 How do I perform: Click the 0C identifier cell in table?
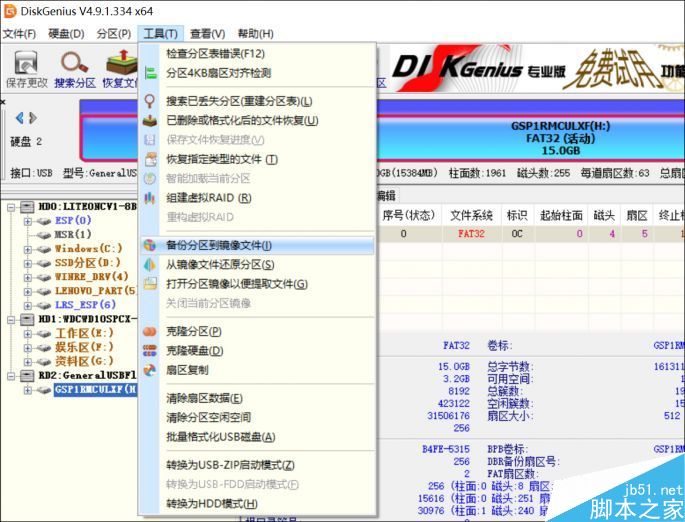click(x=517, y=234)
